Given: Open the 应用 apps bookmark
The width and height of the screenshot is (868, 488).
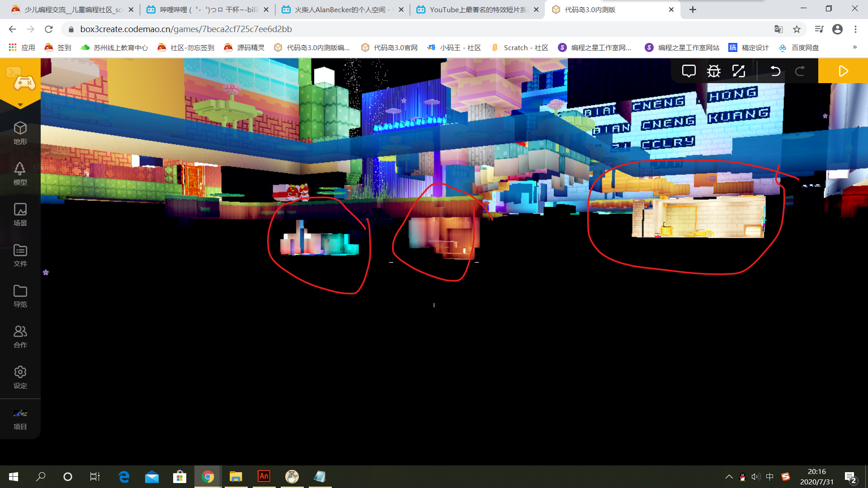Looking at the screenshot, I should pyautogui.click(x=22, y=47).
